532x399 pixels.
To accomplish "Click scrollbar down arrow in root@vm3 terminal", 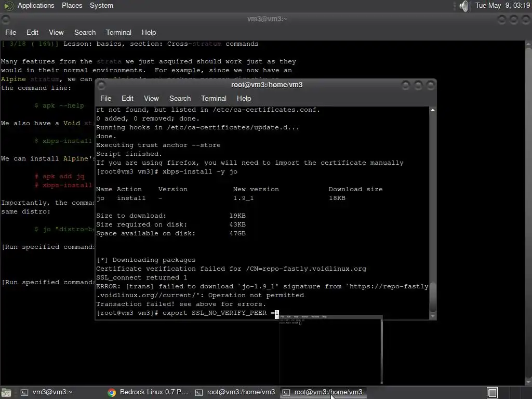I will click(x=433, y=316).
